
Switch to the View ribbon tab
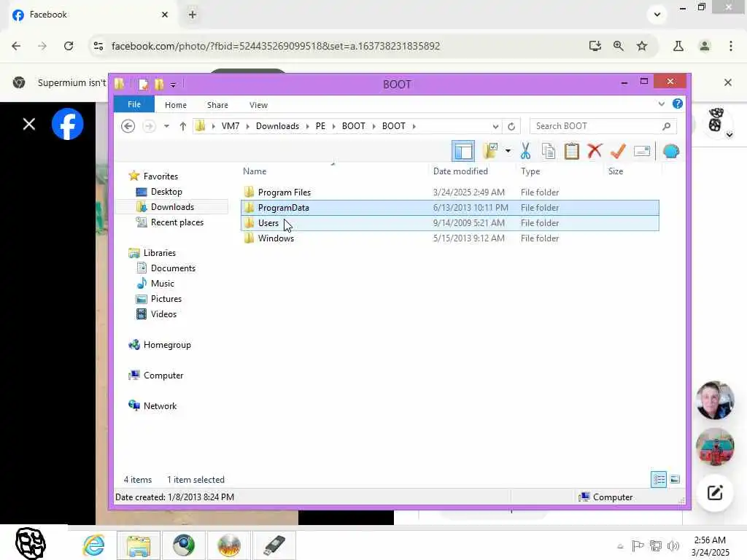(x=258, y=105)
